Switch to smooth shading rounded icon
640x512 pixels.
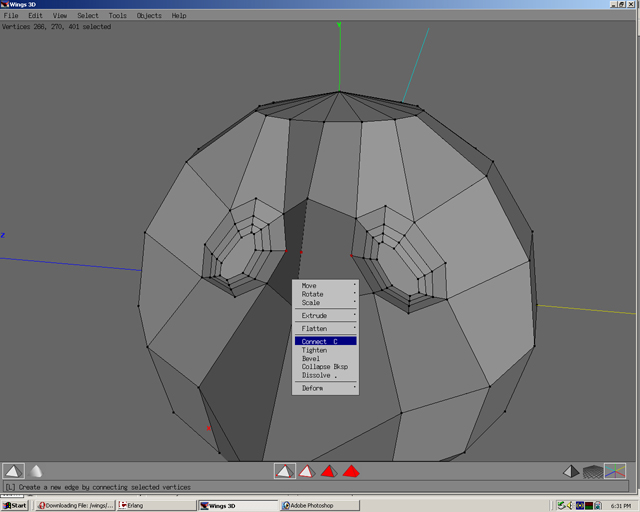pos(36,471)
